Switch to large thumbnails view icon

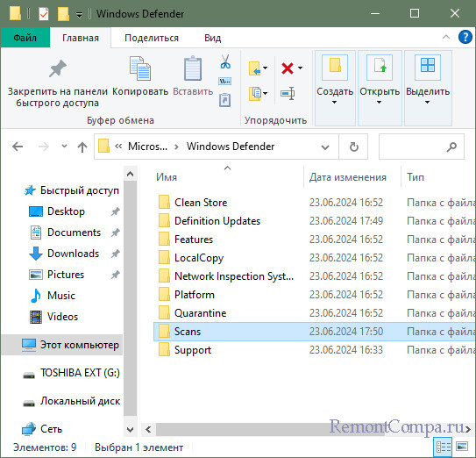click(462, 447)
